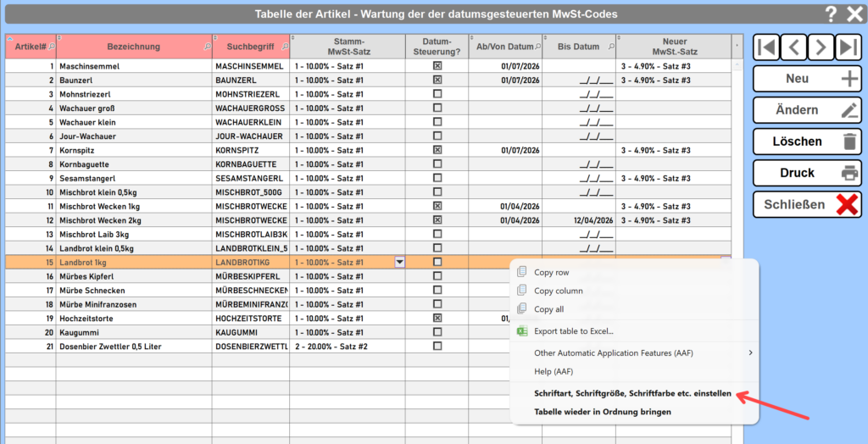Open MwSt-Satz dropdown in Landbrot 1kg row
The height and width of the screenshot is (444, 868).
tap(399, 263)
